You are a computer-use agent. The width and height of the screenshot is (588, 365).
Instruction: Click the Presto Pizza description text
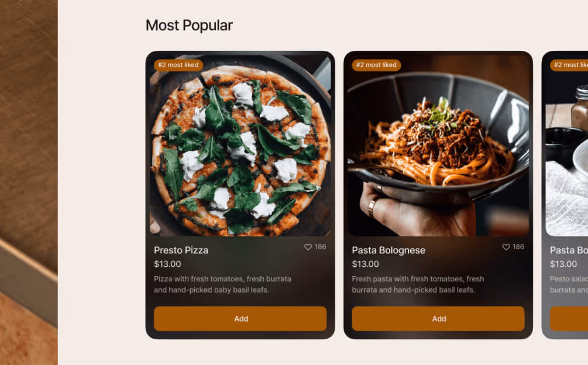(x=222, y=284)
